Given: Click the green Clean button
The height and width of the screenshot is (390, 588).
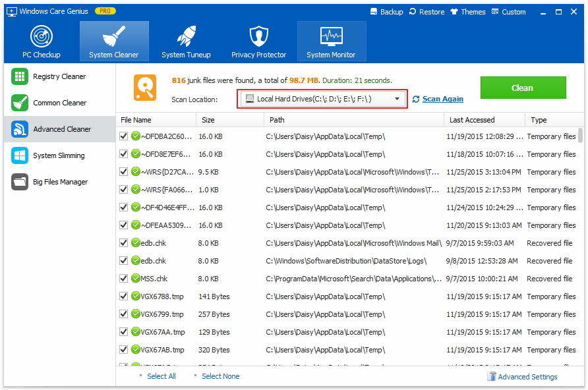Looking at the screenshot, I should point(523,88).
